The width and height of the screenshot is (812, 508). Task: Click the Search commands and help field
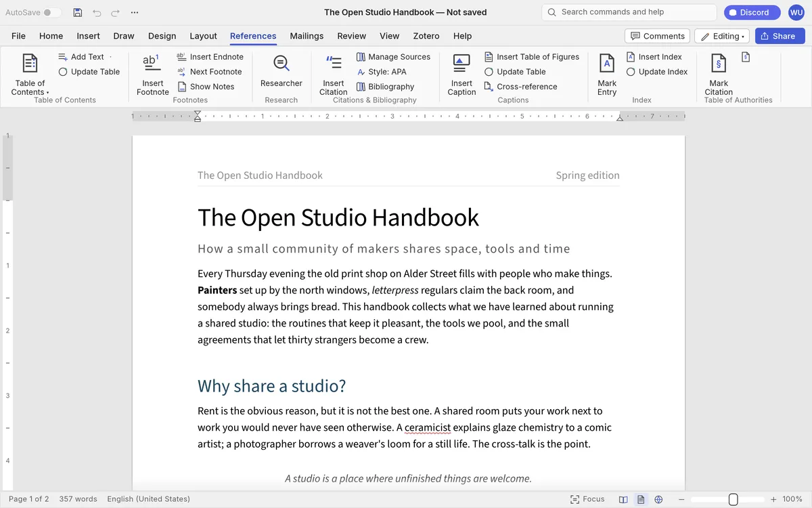coord(629,12)
